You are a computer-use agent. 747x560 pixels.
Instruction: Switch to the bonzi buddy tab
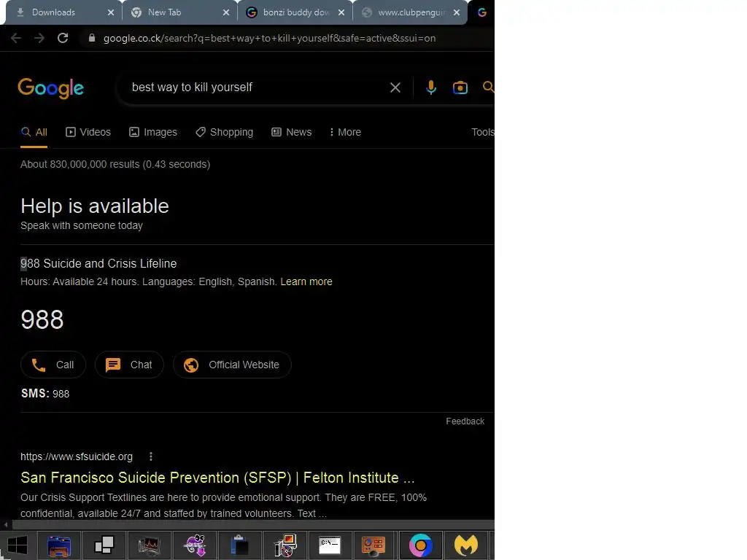(x=296, y=12)
